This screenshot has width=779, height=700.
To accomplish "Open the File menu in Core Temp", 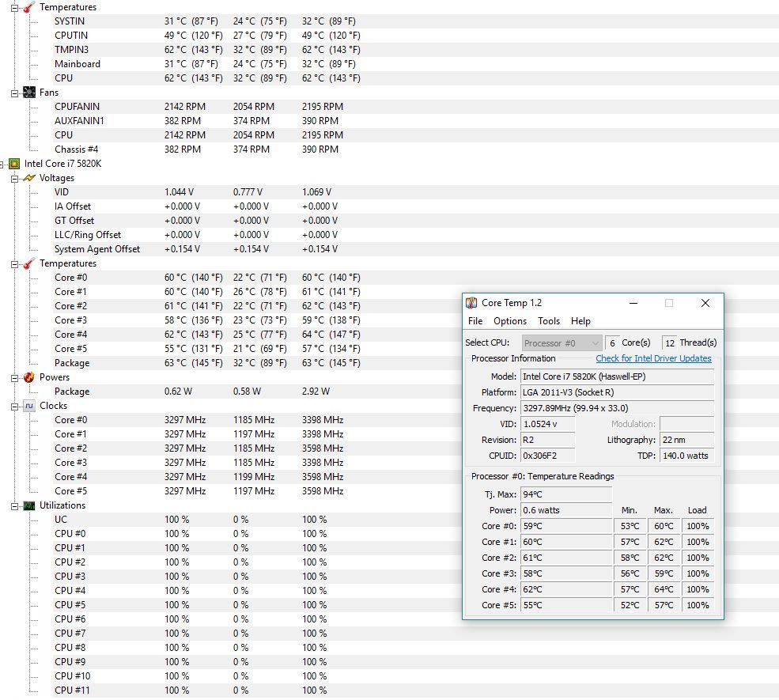I will pos(475,321).
